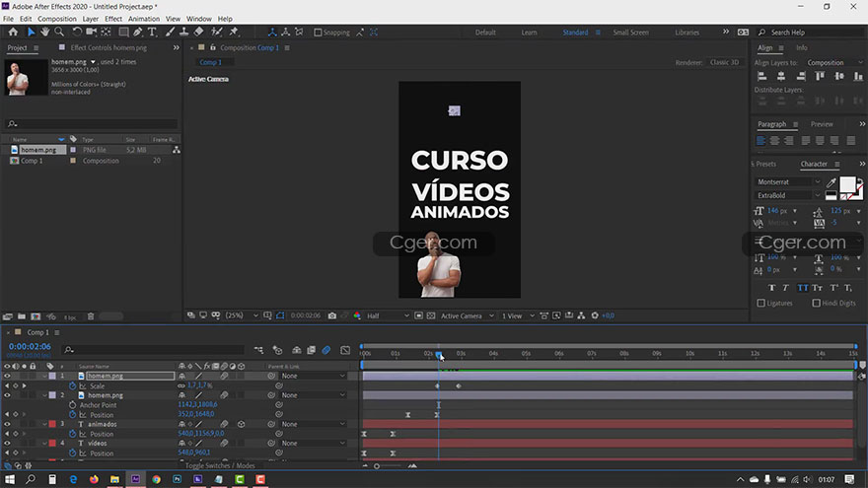Select the Pen tool
This screenshot has width=868, height=488.
point(137,33)
